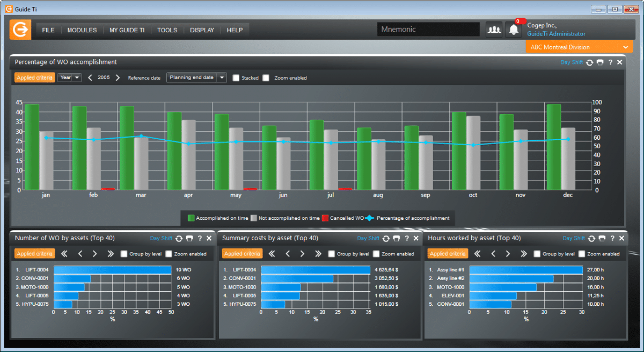Check Group by level in Hours worked panel

tap(537, 254)
